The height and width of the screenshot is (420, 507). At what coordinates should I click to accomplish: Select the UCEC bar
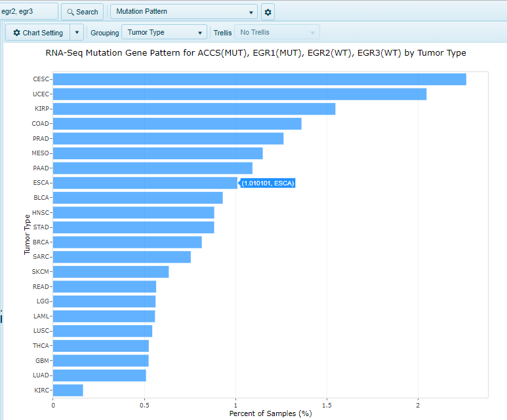coord(239,94)
